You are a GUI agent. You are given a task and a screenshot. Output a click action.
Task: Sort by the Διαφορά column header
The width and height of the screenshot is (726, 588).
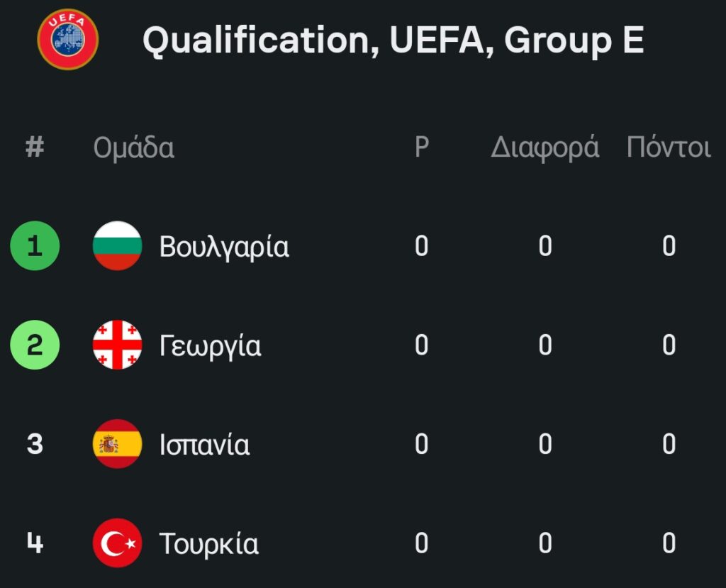click(544, 148)
